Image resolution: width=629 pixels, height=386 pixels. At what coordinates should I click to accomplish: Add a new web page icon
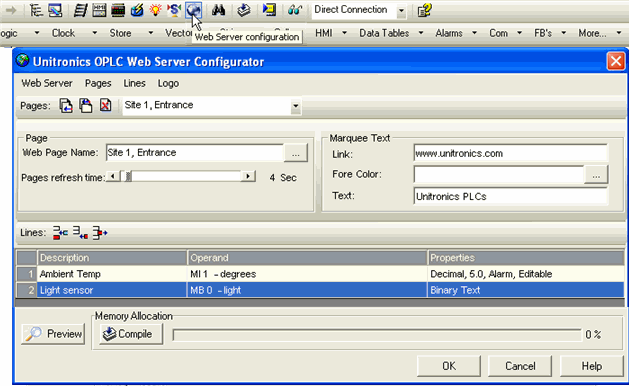[66, 106]
